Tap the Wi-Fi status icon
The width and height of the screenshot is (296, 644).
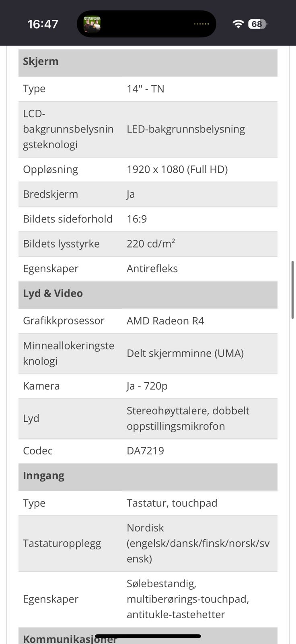(x=238, y=24)
